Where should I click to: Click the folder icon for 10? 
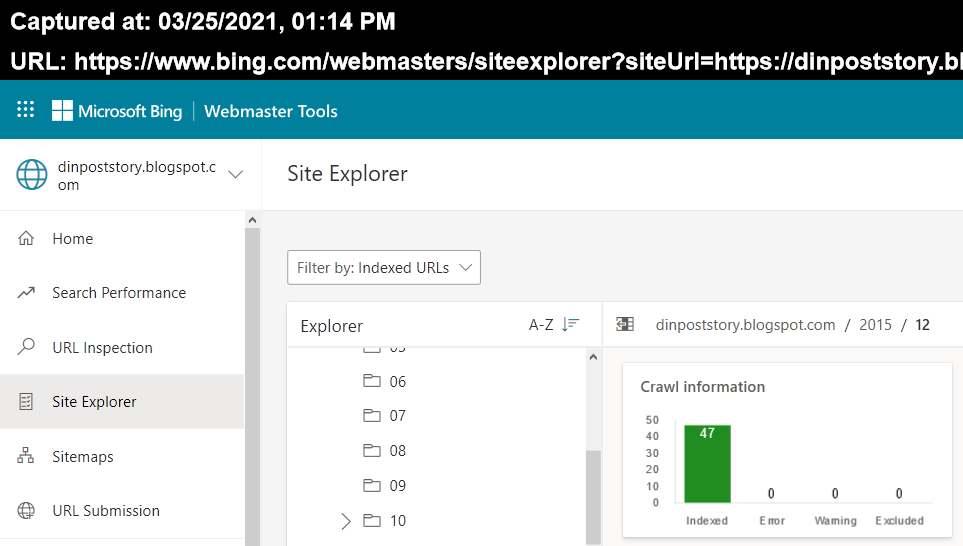[x=372, y=521]
